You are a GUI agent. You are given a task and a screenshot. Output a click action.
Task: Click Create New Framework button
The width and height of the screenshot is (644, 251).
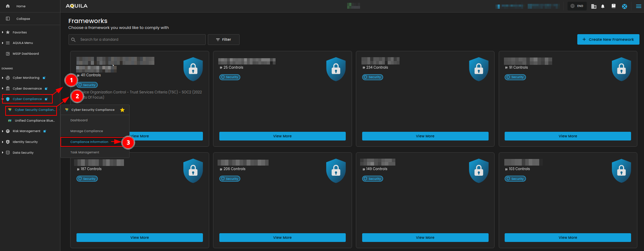[x=608, y=39]
